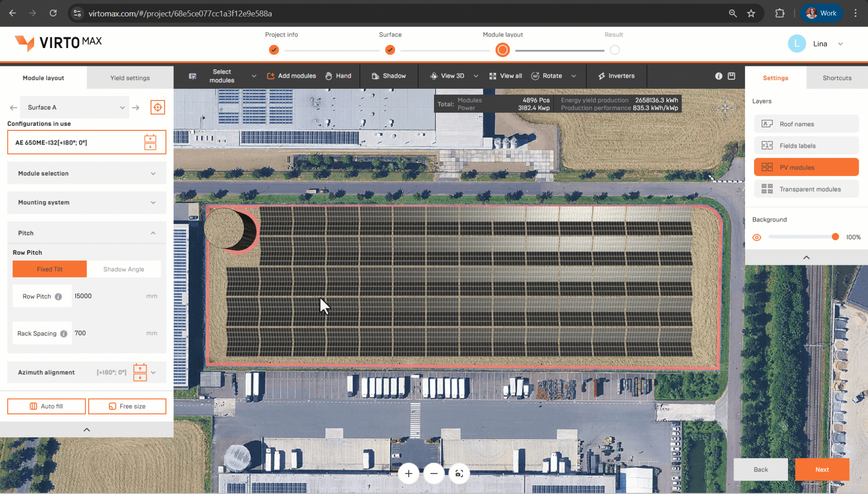
Task: Adjust the Background opacity slider
Action: [x=835, y=237]
